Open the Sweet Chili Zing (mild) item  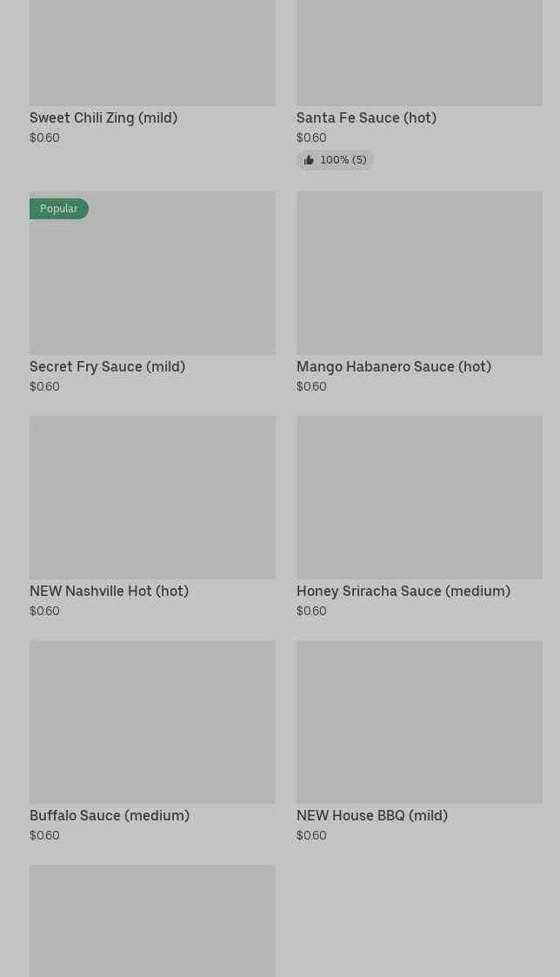[x=103, y=117]
